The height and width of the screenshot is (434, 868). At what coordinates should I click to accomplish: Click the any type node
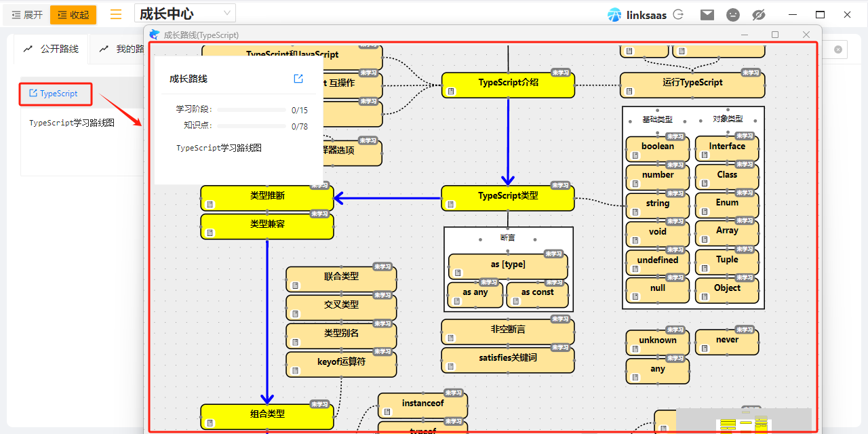click(658, 371)
